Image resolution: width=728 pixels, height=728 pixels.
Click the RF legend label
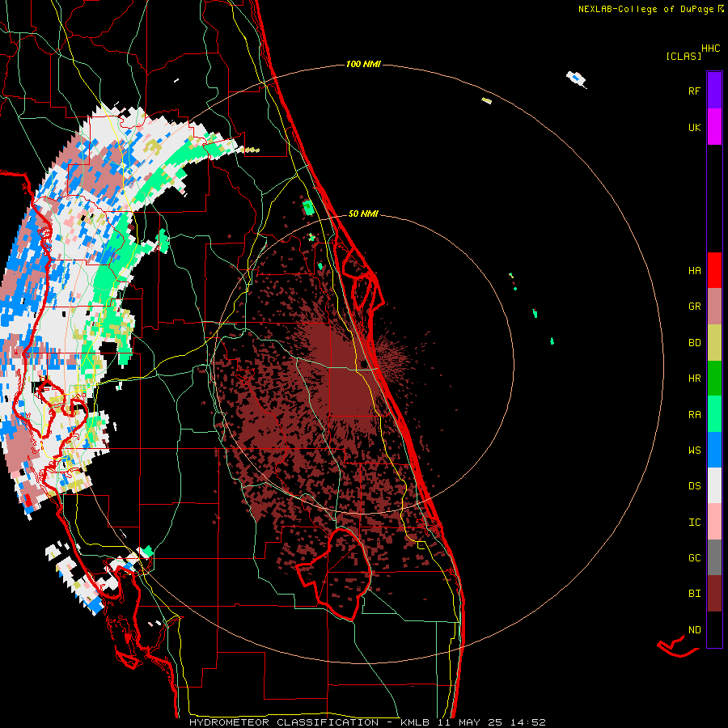(694, 91)
